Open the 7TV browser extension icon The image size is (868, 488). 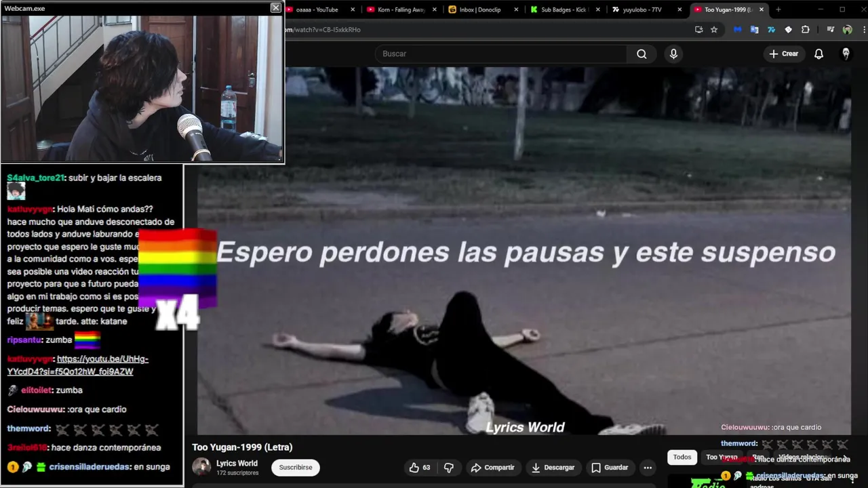coord(771,30)
